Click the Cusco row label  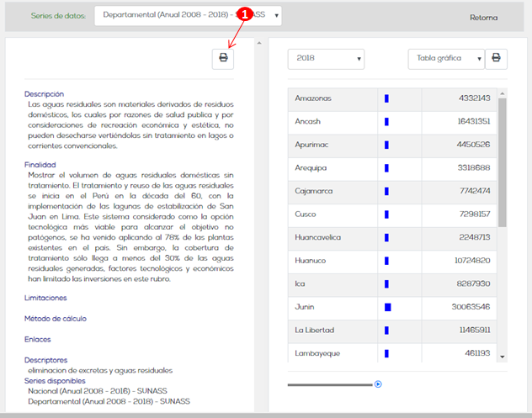[306, 214]
